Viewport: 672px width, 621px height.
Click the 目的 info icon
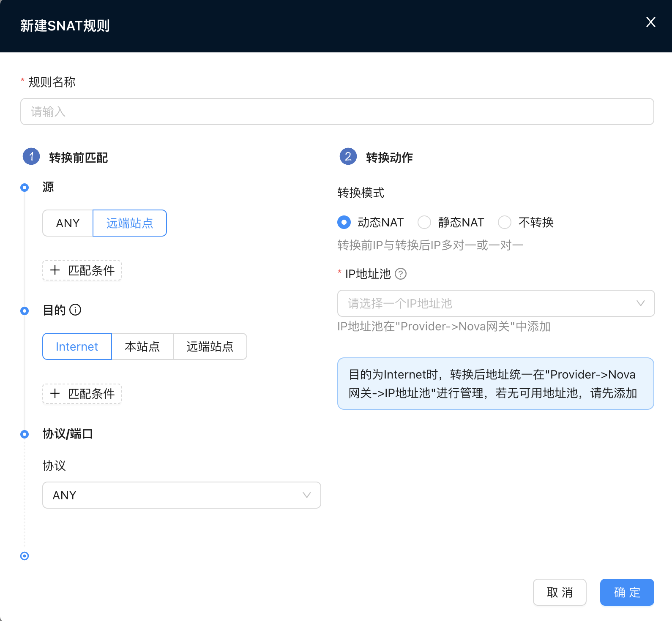pos(75,310)
